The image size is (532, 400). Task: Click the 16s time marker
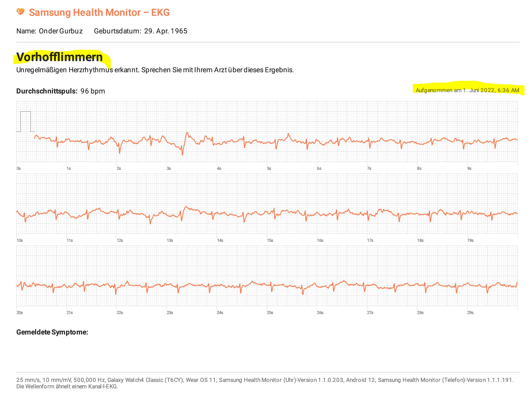coord(320,241)
